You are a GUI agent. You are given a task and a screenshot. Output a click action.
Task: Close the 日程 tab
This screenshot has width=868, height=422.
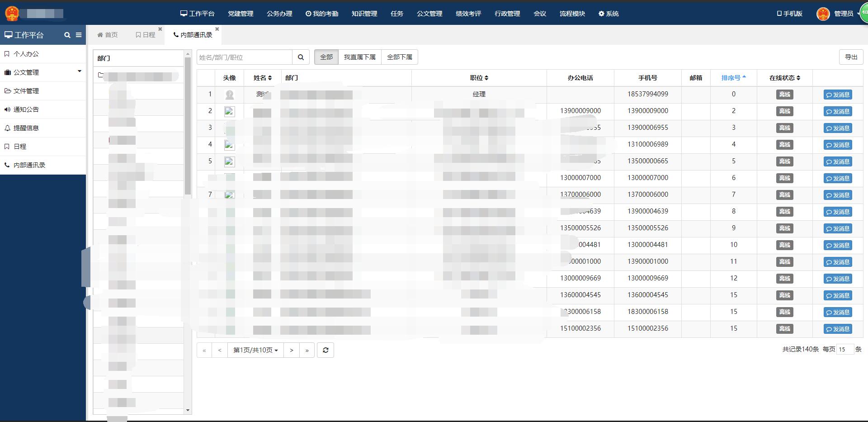[160, 29]
